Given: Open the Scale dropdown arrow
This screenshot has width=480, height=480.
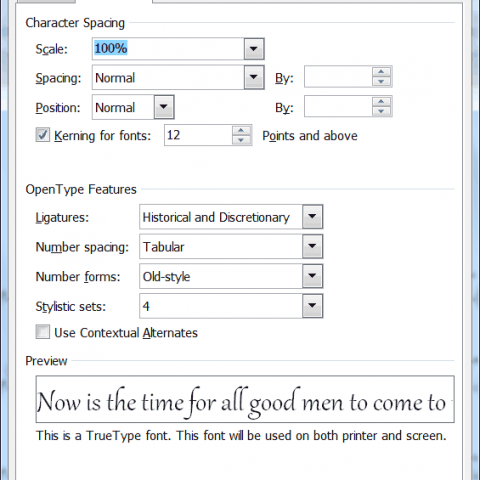Looking at the screenshot, I should (254, 49).
